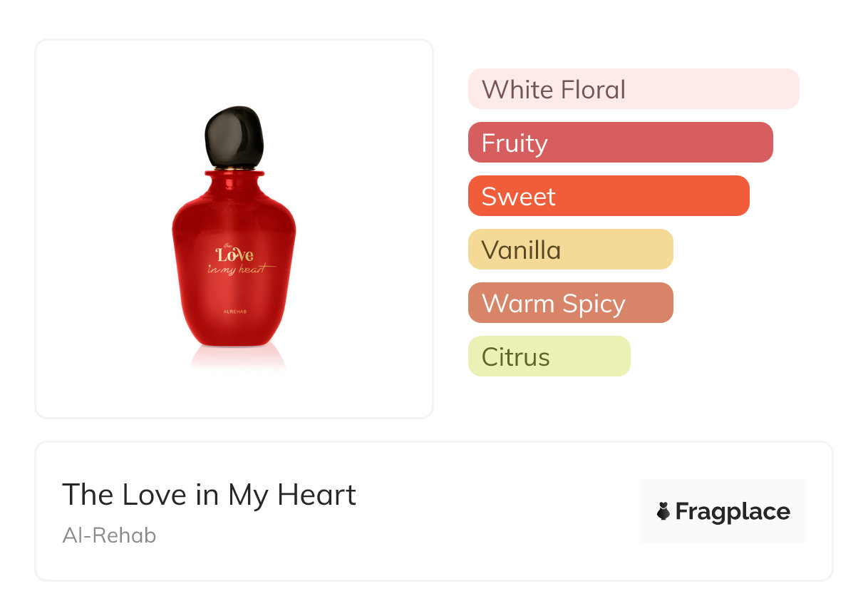The image size is (868, 616).
Task: Click the small ALREHAB text on the bottle
Action: 234,312
